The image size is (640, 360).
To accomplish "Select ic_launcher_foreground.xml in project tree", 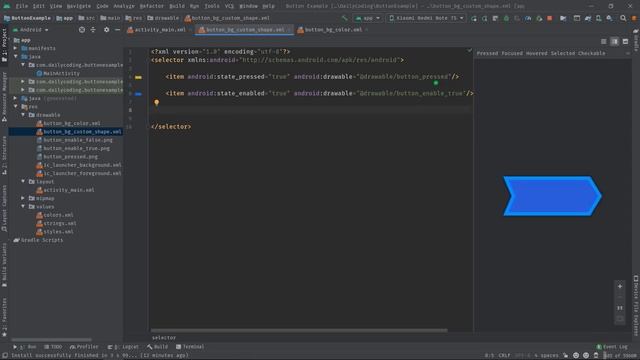I will tap(79, 173).
